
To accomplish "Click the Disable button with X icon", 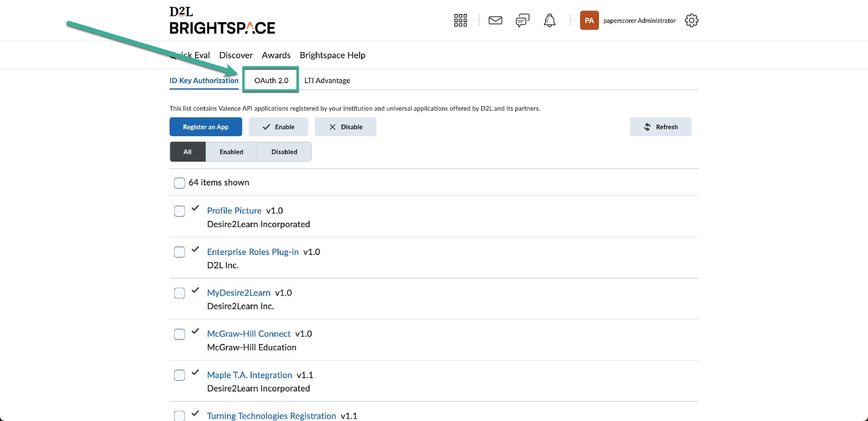I will pos(345,127).
